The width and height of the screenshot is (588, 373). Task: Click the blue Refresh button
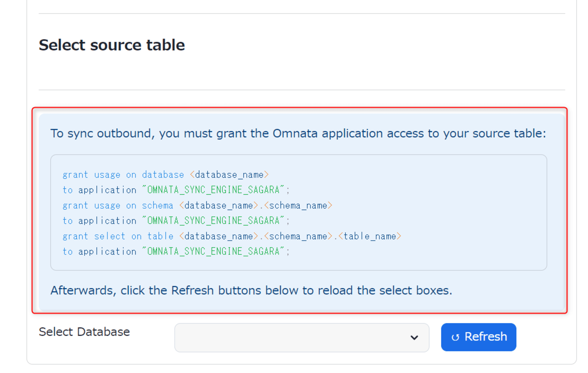click(478, 337)
